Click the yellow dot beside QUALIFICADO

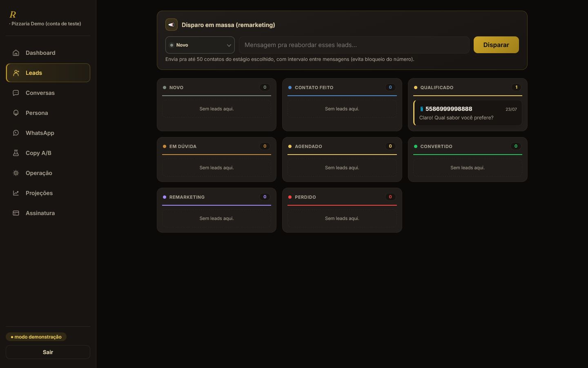tap(416, 88)
